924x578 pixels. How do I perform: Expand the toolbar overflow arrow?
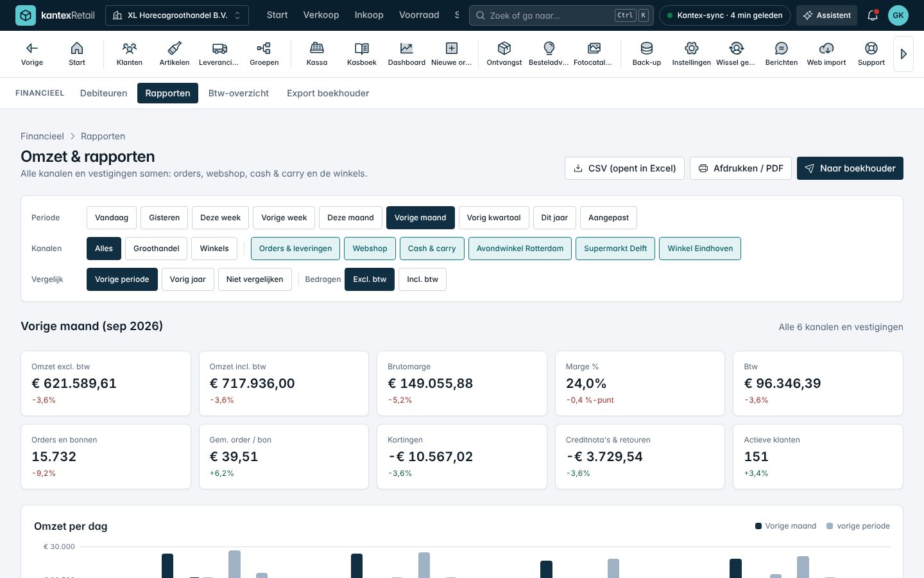click(903, 54)
